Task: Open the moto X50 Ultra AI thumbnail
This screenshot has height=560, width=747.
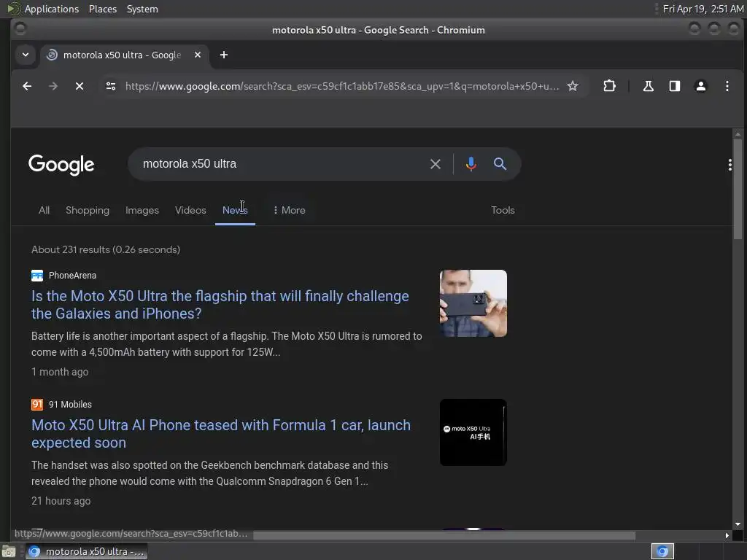Action: click(473, 432)
